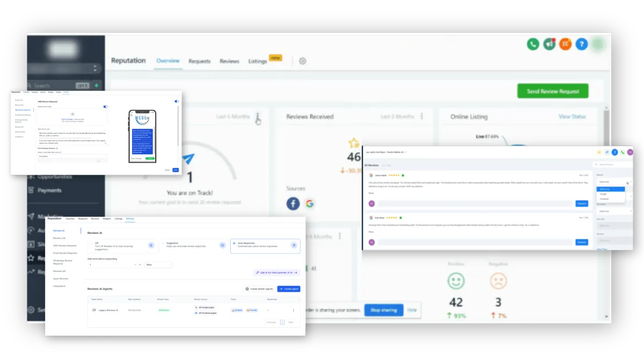Image resolution: width=644 pixels, height=362 pixels.
Task: Click green phone icon in All Reviews window
Action: coord(623,152)
